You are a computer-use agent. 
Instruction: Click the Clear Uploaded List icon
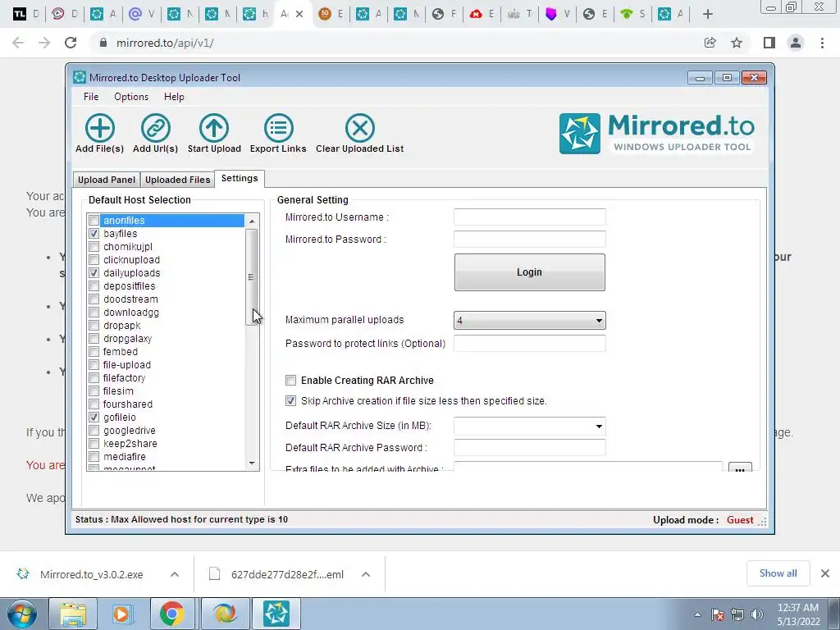point(359,128)
